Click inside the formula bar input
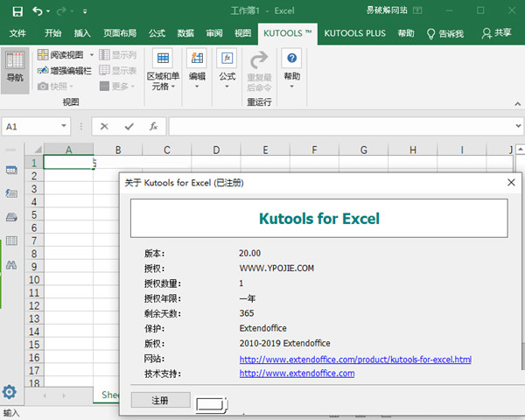The height and width of the screenshot is (420, 525). click(x=341, y=127)
